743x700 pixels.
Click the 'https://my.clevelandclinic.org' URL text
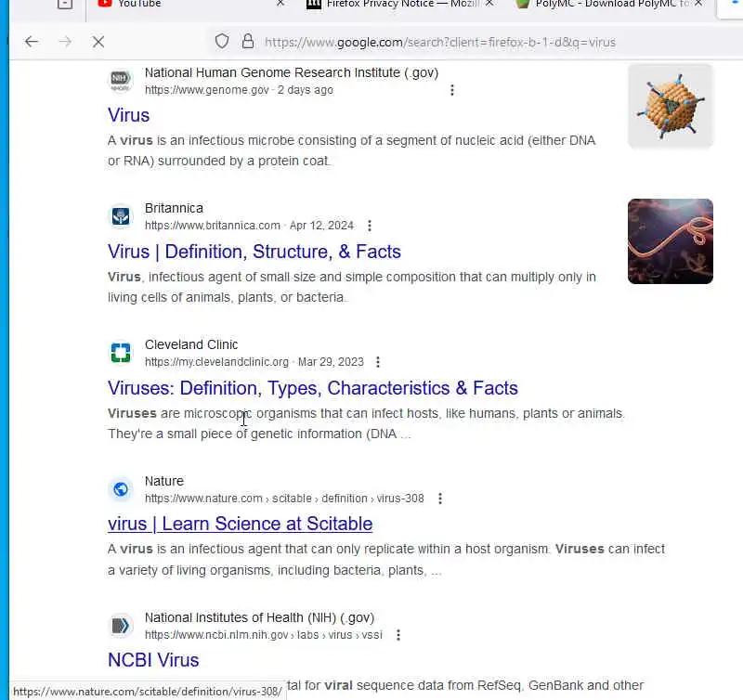216,362
